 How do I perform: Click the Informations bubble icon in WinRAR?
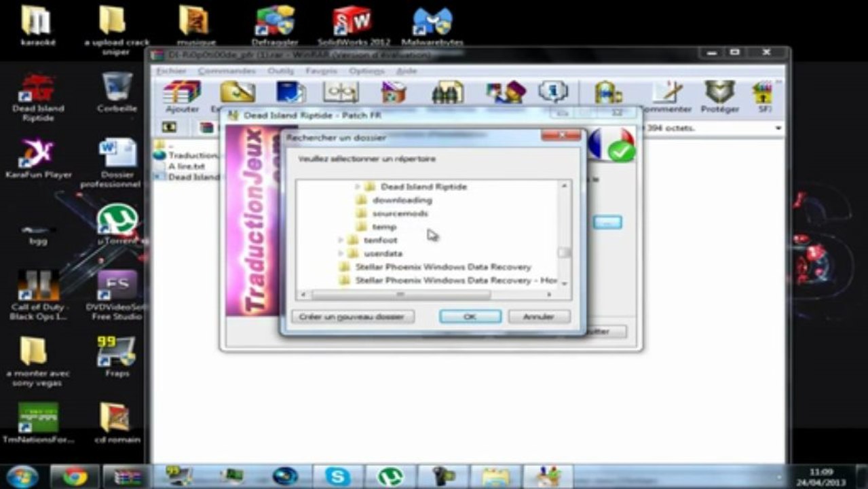pyautogui.click(x=553, y=92)
